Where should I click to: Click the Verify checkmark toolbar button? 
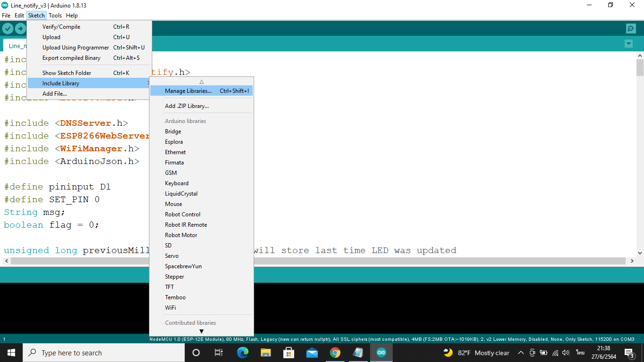point(8,29)
